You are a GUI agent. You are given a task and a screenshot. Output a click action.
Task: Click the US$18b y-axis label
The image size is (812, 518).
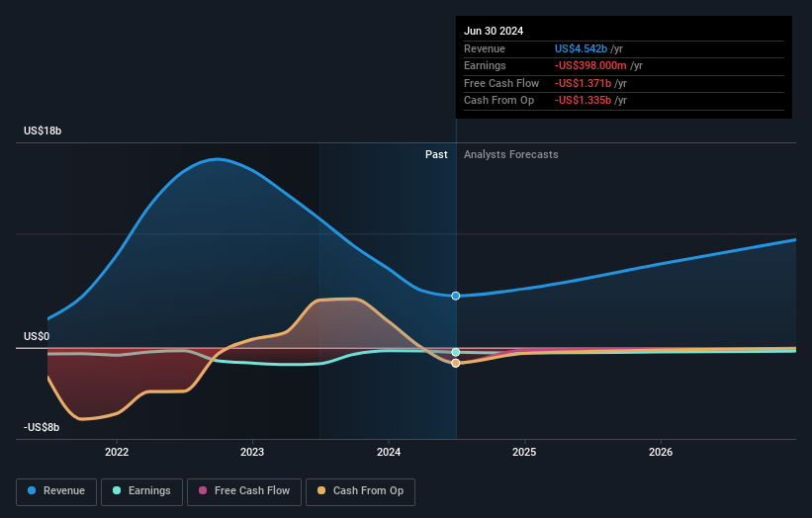click(x=43, y=130)
